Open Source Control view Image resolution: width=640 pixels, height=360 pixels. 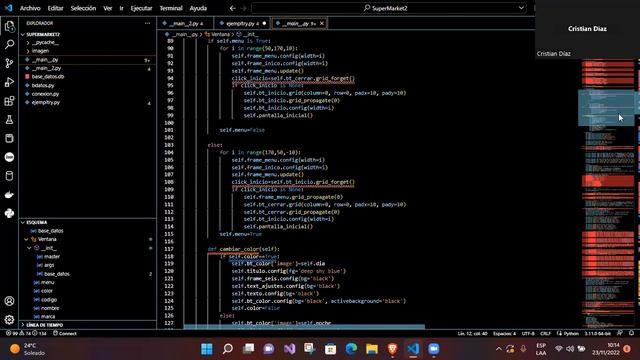[9, 63]
